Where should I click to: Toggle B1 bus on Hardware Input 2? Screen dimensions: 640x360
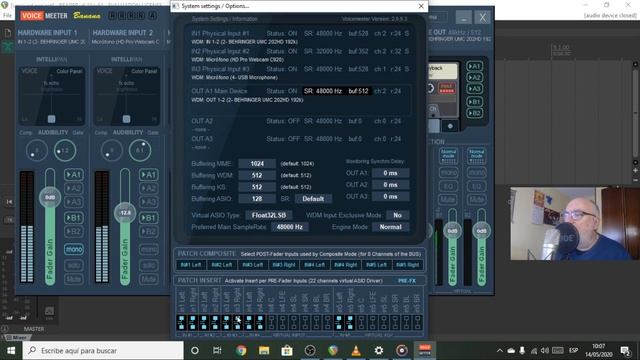149,218
